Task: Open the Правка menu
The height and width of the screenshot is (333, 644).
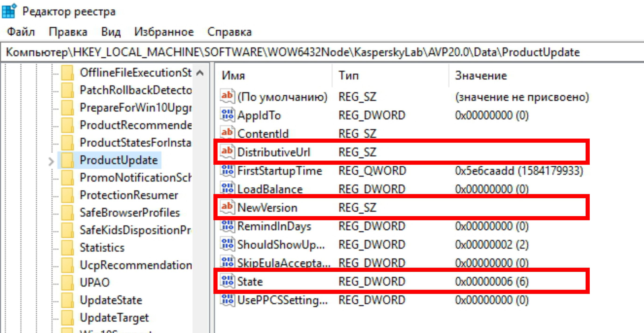Action: (68, 32)
